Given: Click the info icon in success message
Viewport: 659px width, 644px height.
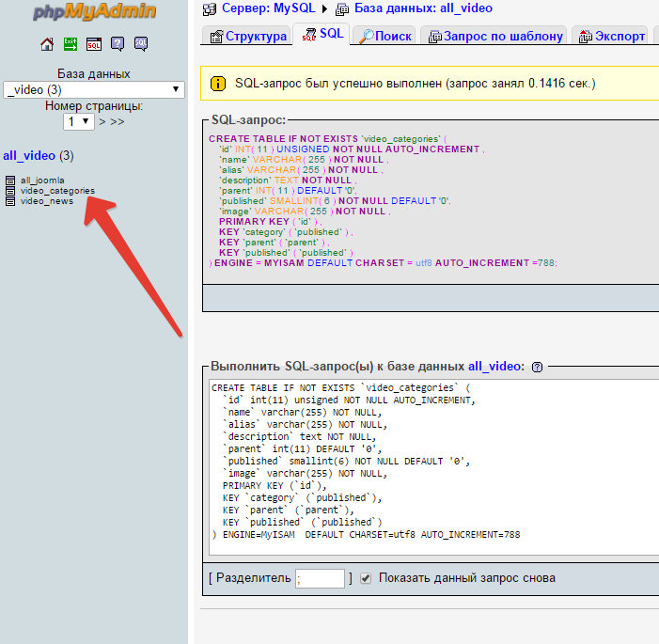Looking at the screenshot, I should pos(218,84).
